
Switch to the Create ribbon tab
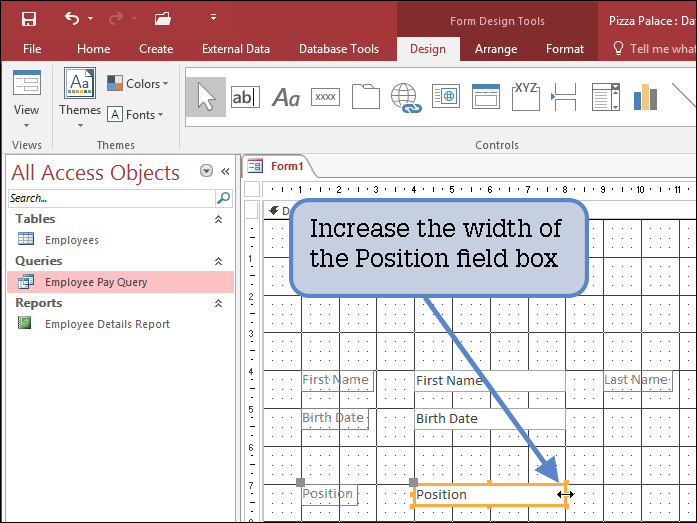pos(156,49)
